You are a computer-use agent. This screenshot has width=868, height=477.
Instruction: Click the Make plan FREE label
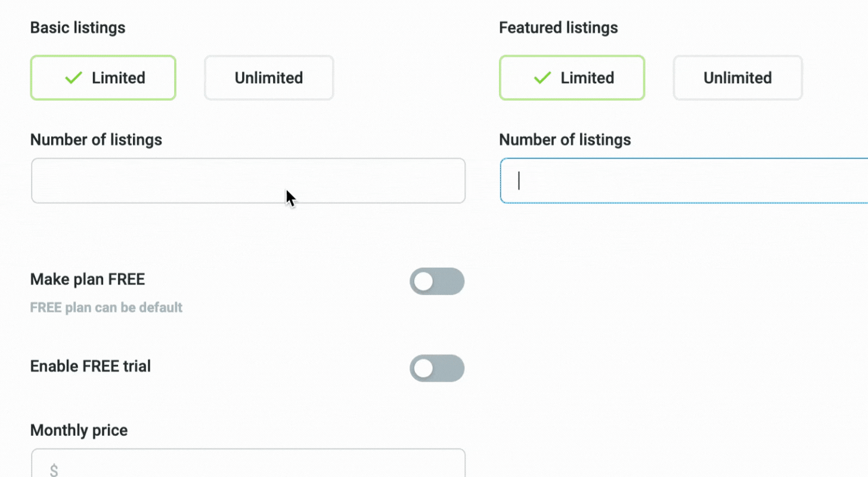point(88,279)
